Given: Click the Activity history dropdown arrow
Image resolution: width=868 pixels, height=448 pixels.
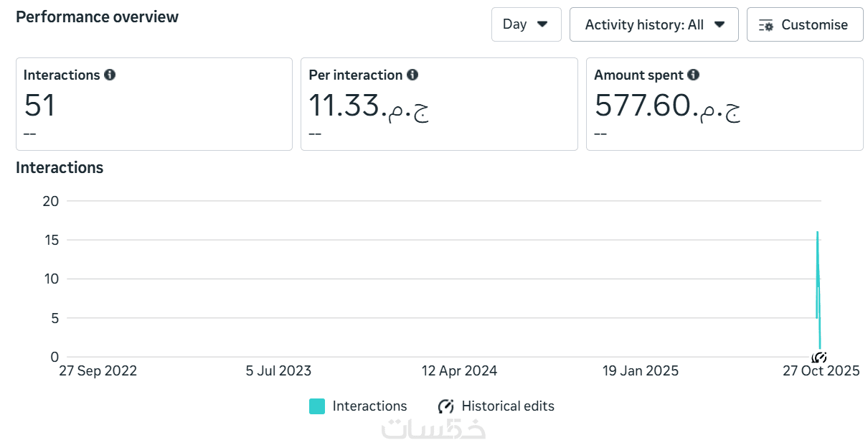Looking at the screenshot, I should coord(720,24).
